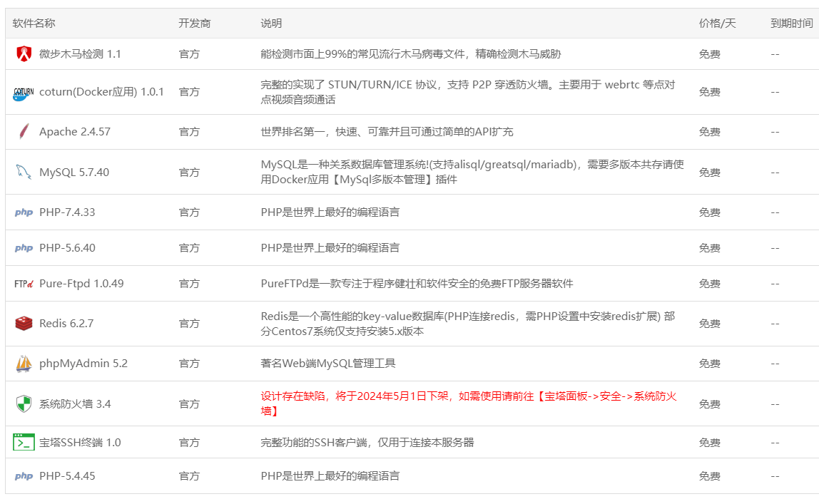The height and width of the screenshot is (504, 819).
Task: Click the php icon beside PHP-5.4.45
Action: coord(24,475)
